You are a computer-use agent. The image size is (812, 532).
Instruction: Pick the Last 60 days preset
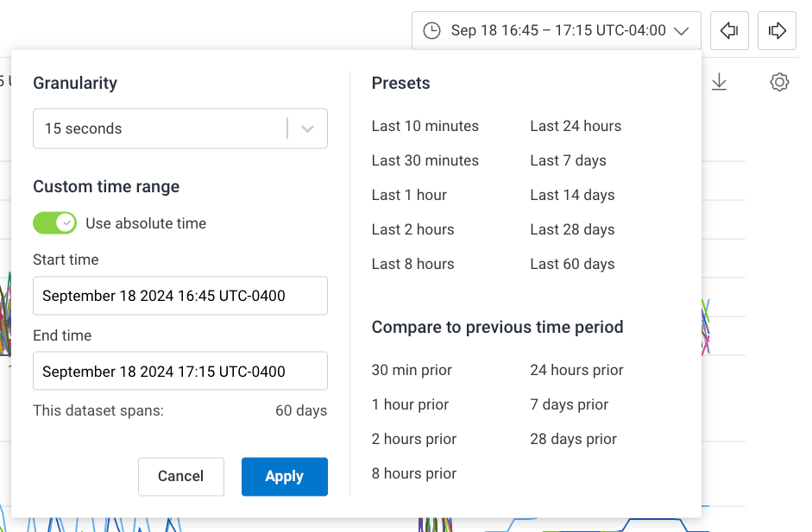click(572, 264)
